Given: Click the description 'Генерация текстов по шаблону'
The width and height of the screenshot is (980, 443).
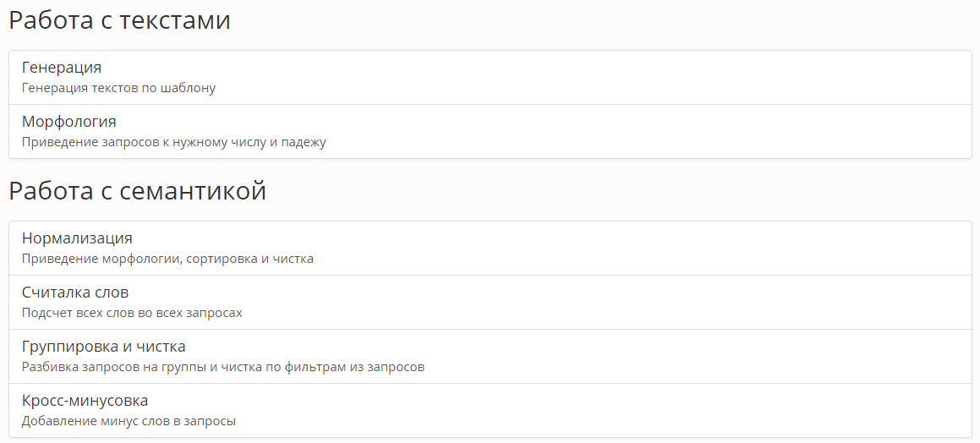Looking at the screenshot, I should pyautogui.click(x=118, y=88).
